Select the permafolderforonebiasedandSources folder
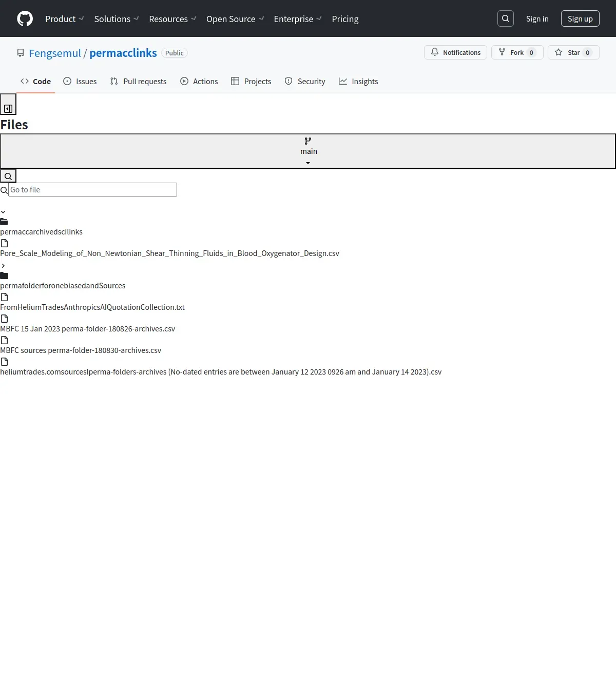The width and height of the screenshot is (616, 689). 63,286
